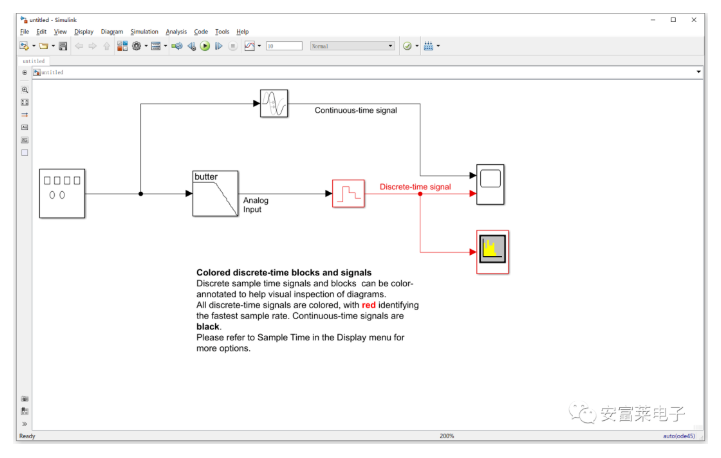The height and width of the screenshot is (458, 721).
Task: Expand the Open recent files dropdown arrow
Action: tap(53, 46)
